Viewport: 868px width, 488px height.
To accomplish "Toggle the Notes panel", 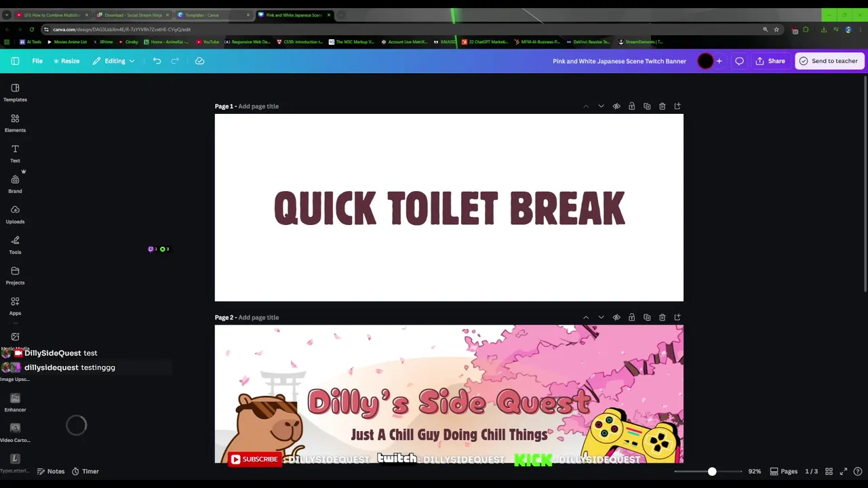I will click(51, 471).
